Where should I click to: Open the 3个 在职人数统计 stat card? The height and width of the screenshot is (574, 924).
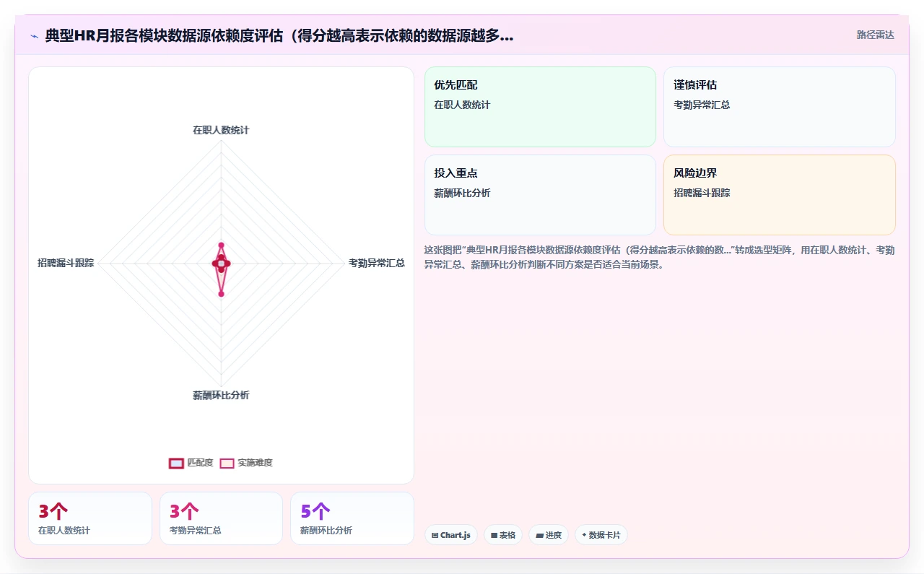pyautogui.click(x=90, y=518)
